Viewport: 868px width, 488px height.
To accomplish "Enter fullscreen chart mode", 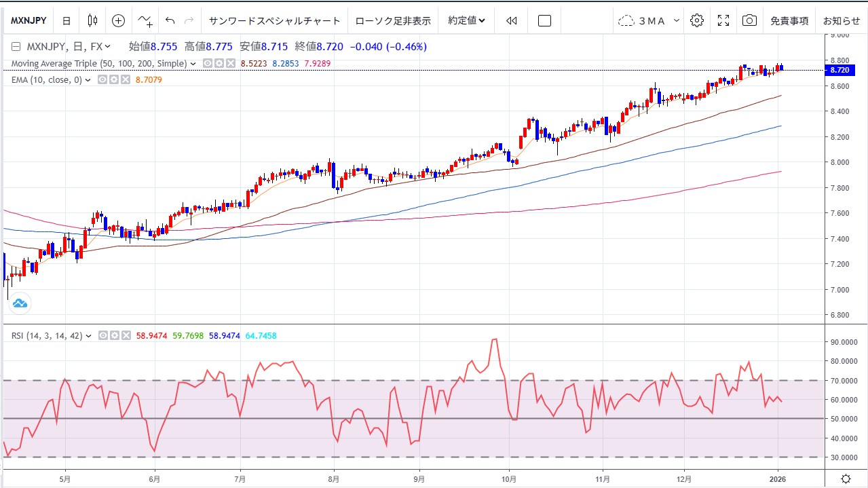I will [x=723, y=20].
